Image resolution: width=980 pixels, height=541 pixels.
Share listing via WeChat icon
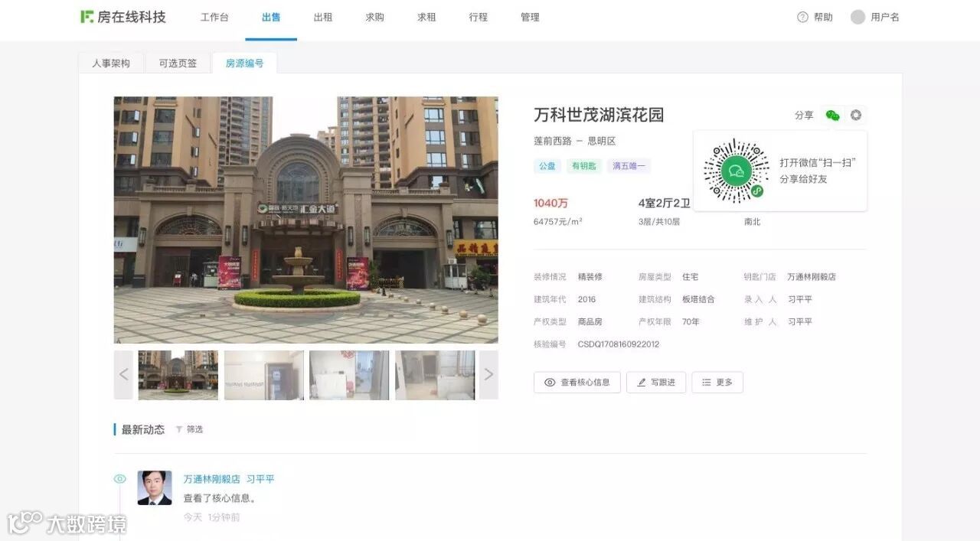[x=833, y=115]
